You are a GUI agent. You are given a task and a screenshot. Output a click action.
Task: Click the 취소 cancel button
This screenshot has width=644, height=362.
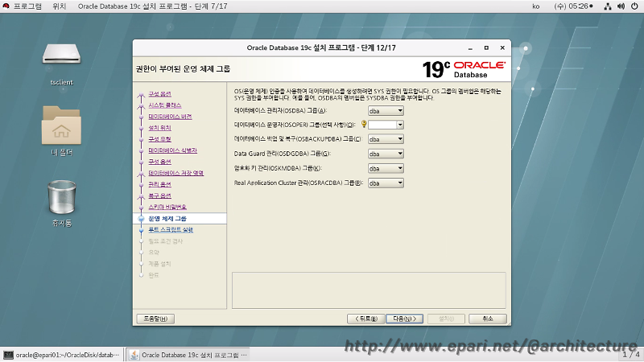coord(488,319)
